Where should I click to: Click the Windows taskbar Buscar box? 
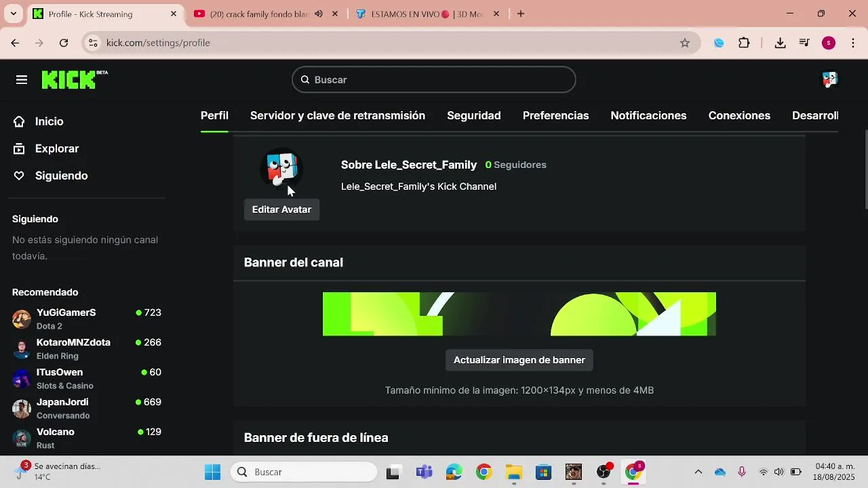pyautogui.click(x=304, y=472)
